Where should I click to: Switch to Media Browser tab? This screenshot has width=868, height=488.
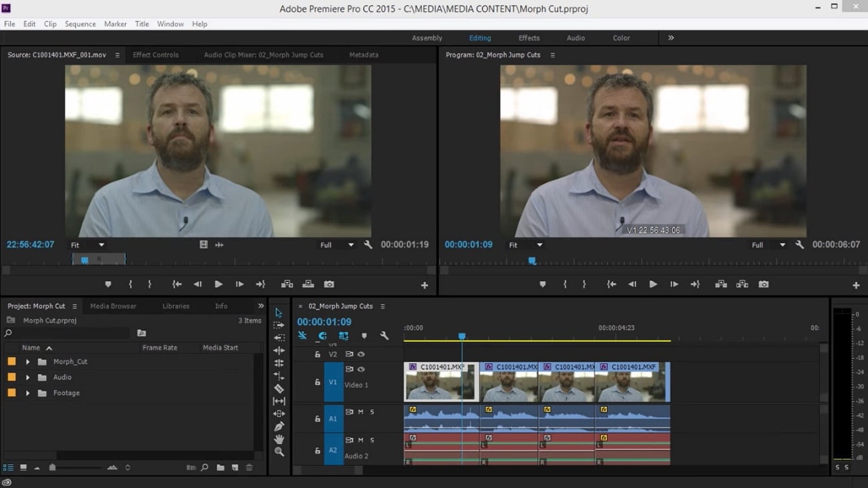tap(113, 306)
